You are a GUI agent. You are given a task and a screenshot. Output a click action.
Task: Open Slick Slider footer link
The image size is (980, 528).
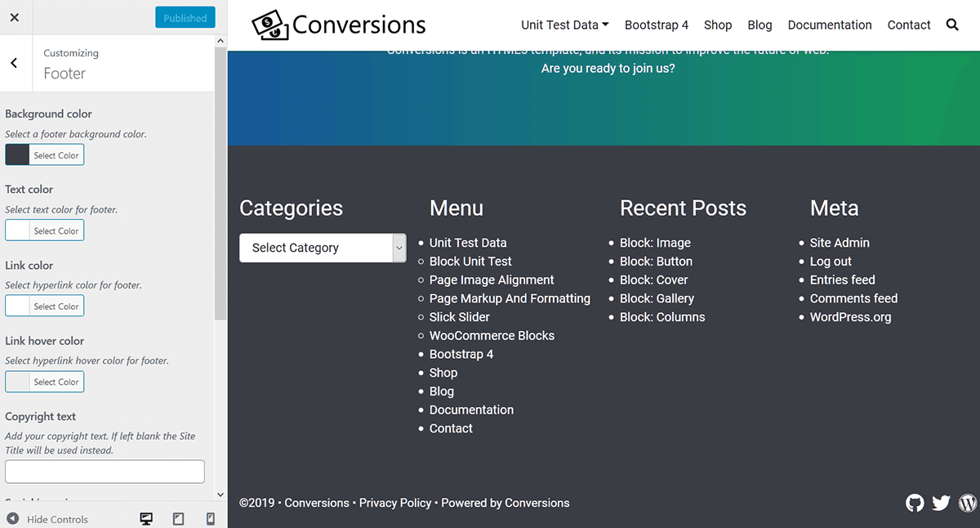coord(460,317)
